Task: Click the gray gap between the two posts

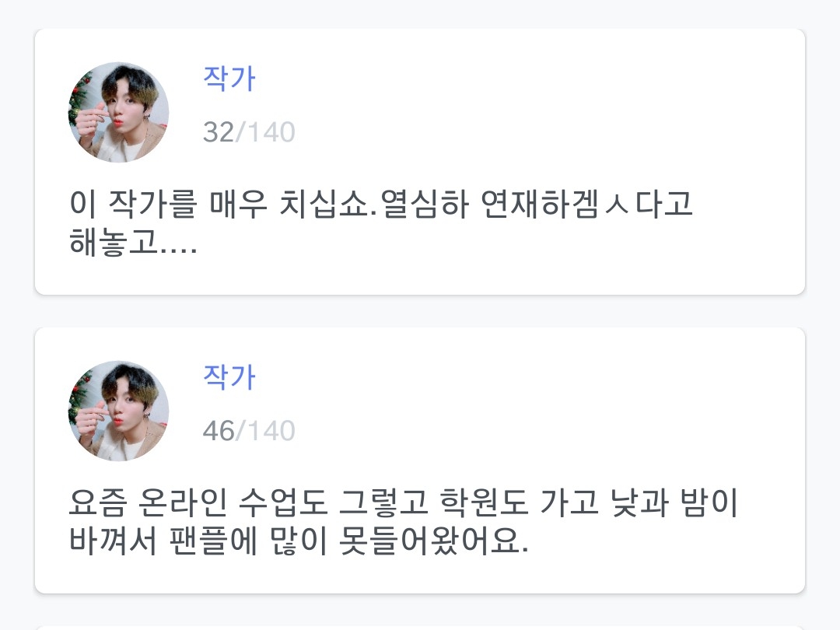Action: tap(420, 311)
